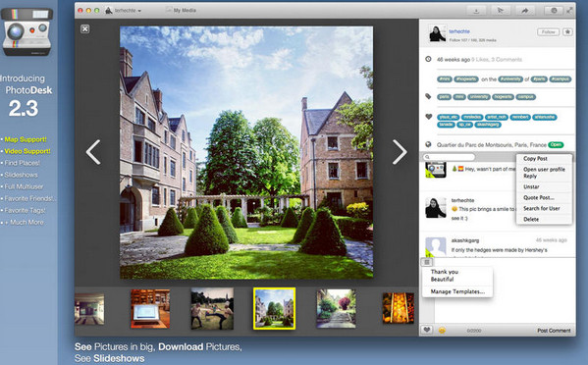
Task: Open the terhechte account dropdown in title bar
Action: tap(124, 11)
